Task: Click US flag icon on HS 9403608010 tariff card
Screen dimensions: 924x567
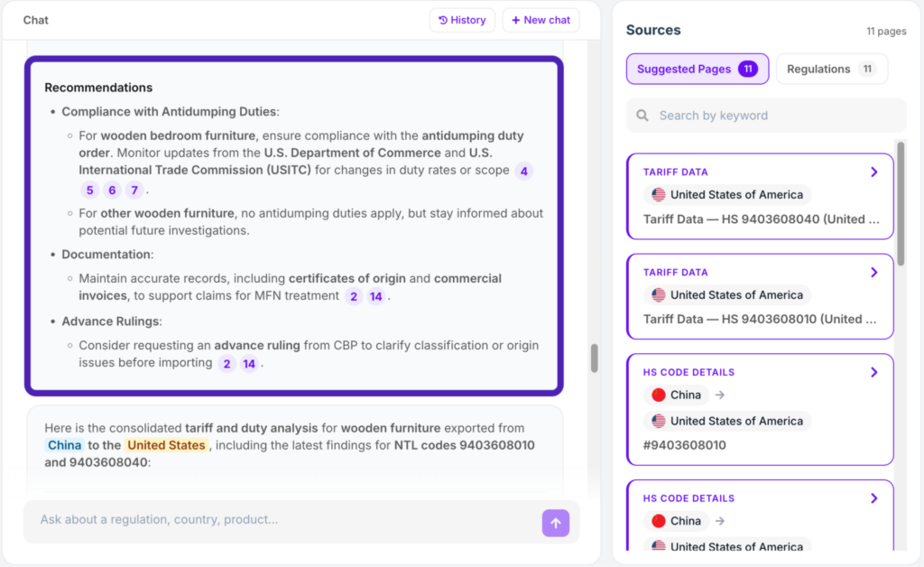Action: pyautogui.click(x=659, y=294)
